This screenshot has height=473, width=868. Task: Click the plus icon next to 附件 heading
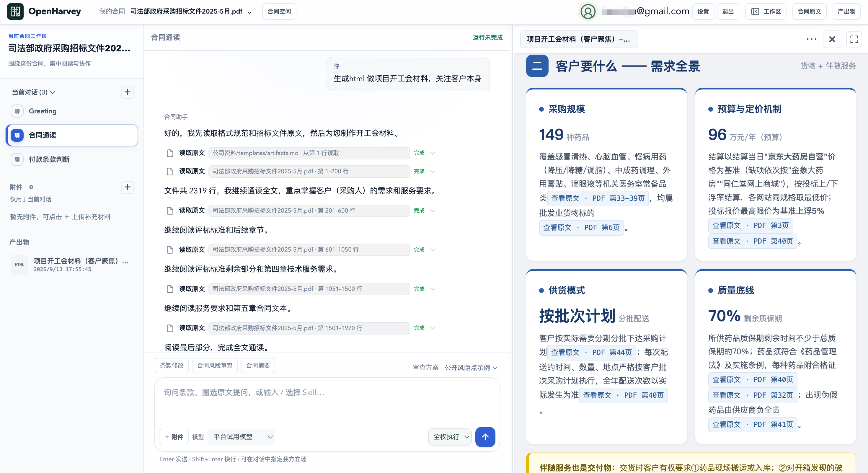point(127,187)
